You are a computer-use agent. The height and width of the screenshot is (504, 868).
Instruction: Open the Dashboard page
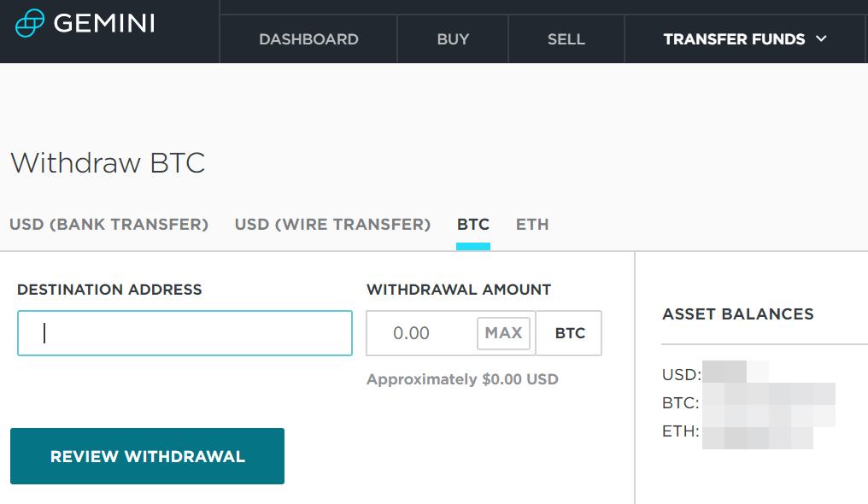click(308, 39)
